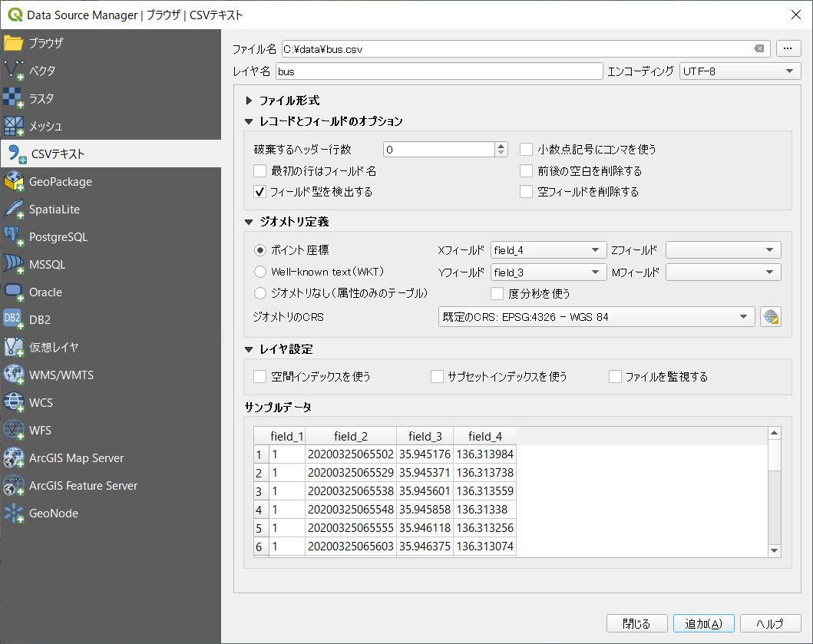Enable 空間インデックスを使う checkbox

pyautogui.click(x=259, y=376)
